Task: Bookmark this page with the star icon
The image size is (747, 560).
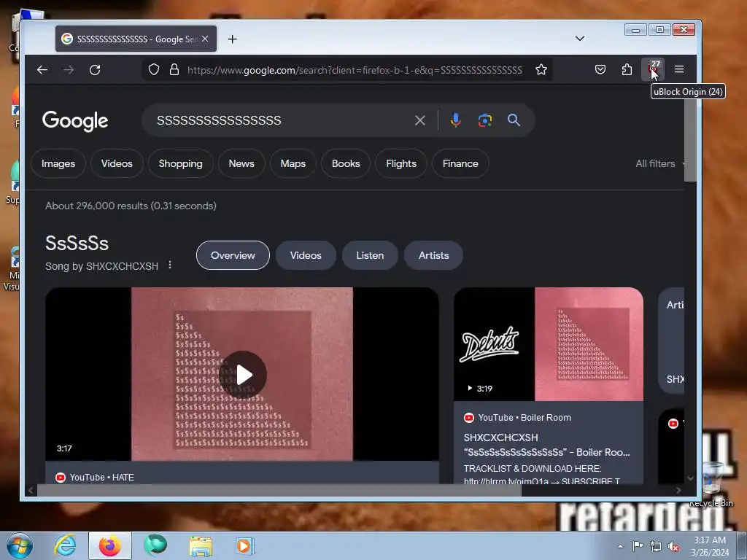Action: pos(541,69)
